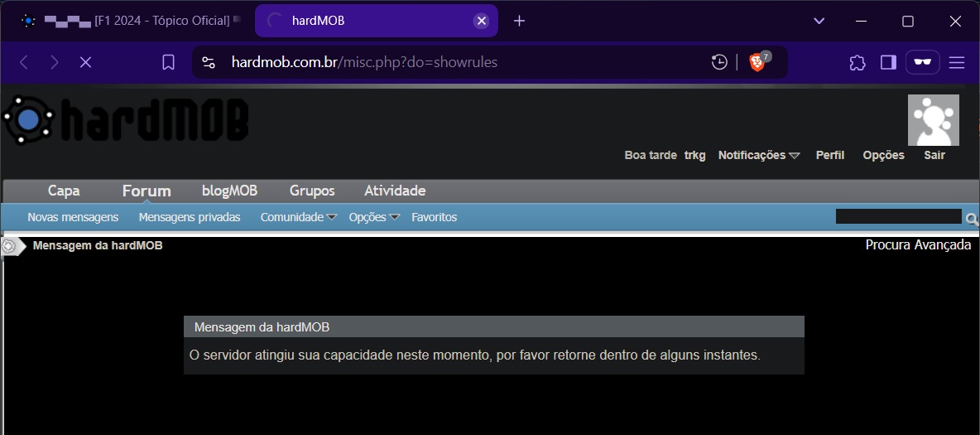Open the browser extensions puzzle icon
The height and width of the screenshot is (435, 980).
click(857, 62)
